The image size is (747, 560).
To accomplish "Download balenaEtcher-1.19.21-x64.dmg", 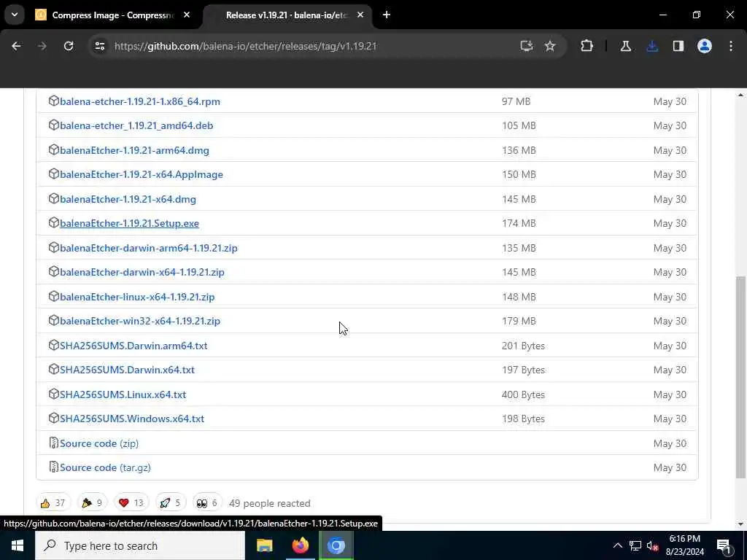I will (128, 200).
